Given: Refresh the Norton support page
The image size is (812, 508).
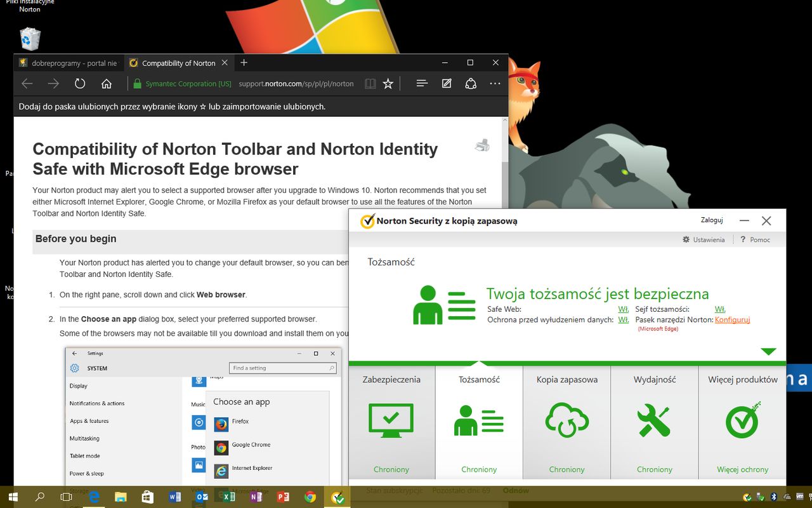Looking at the screenshot, I should click(x=80, y=83).
